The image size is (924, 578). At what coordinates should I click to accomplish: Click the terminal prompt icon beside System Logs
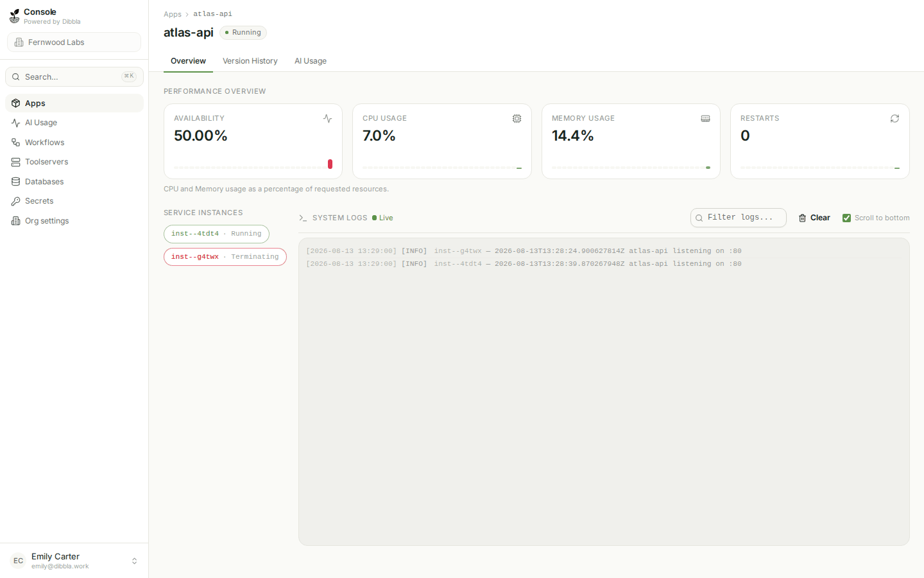point(303,218)
